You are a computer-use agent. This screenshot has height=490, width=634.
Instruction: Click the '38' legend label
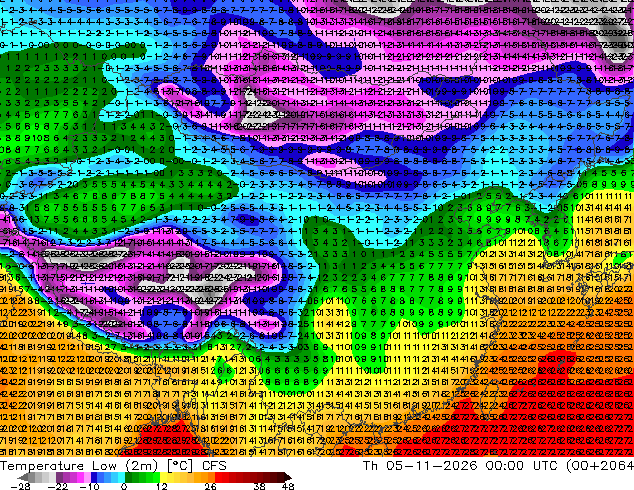260,486
